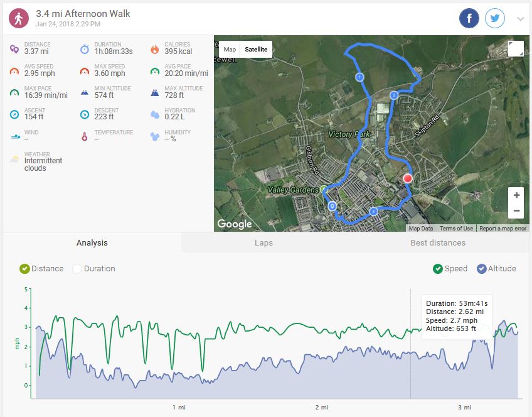
Task: Click the Facebook share icon
Action: (x=469, y=18)
